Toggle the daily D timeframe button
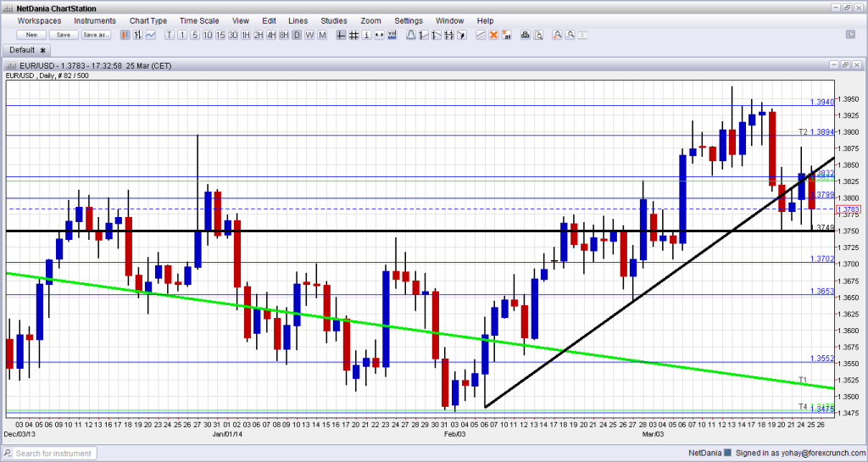Viewport: 868px width, 462px height. [297, 35]
